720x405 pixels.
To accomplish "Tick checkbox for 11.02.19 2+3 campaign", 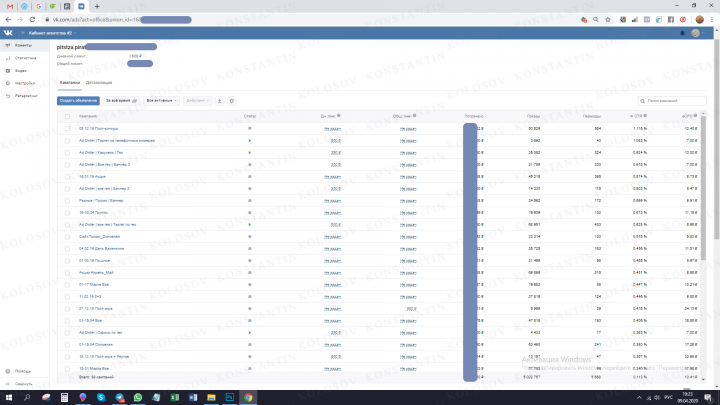I will (x=67, y=297).
